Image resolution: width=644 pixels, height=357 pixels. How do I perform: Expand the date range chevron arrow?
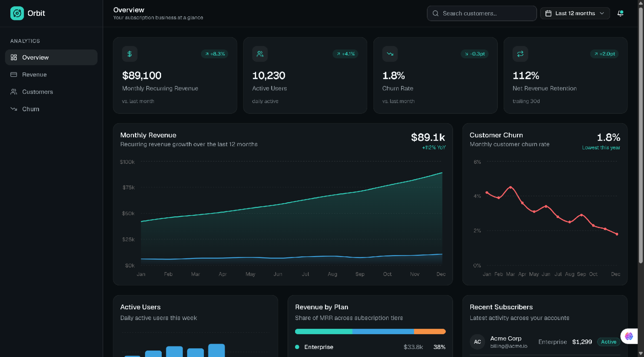click(x=602, y=13)
